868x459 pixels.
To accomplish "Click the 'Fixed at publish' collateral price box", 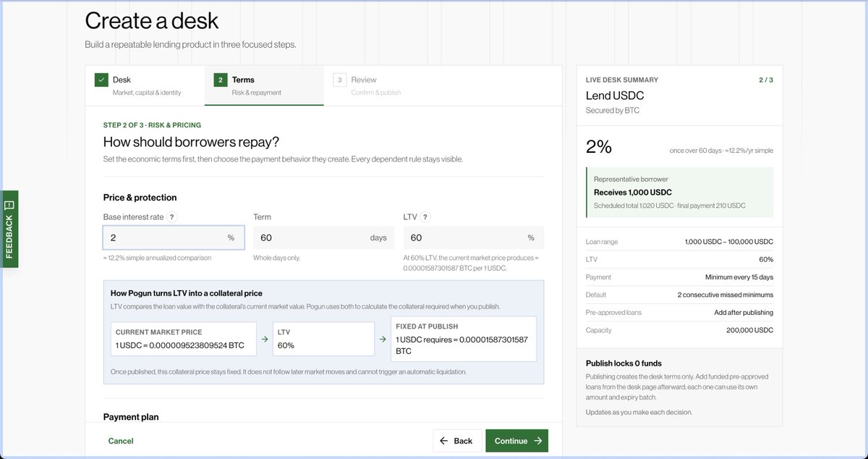I will 464,339.
